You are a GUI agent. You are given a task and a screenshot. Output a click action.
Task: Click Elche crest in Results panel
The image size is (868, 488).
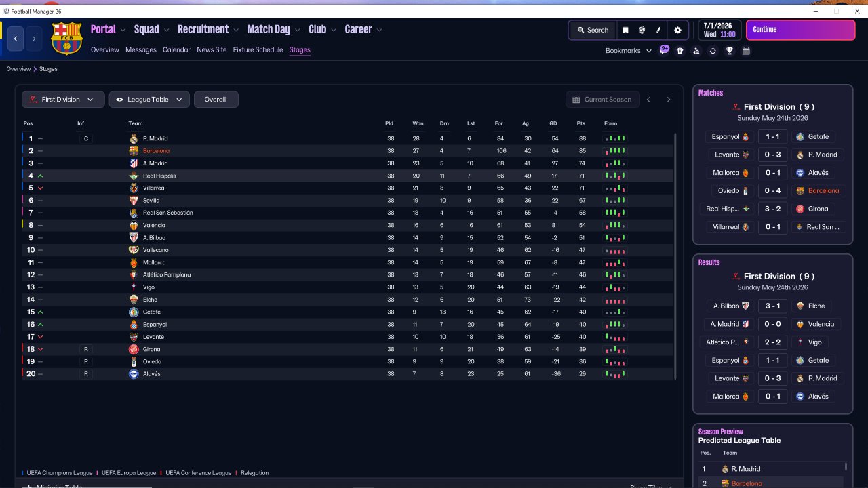pyautogui.click(x=800, y=306)
